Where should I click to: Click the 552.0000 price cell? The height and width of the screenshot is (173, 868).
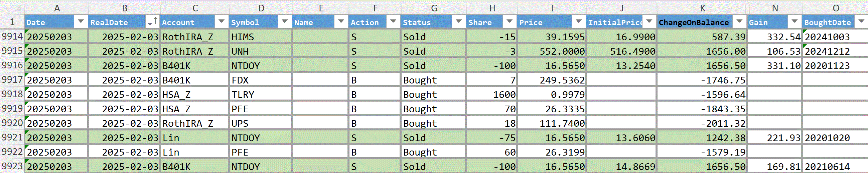[x=552, y=51]
